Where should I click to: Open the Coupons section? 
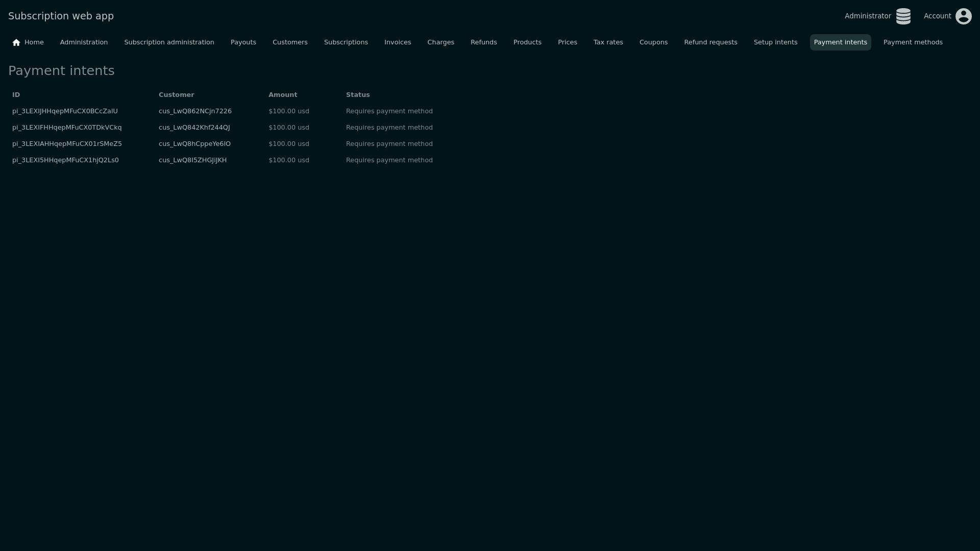[x=653, y=42]
